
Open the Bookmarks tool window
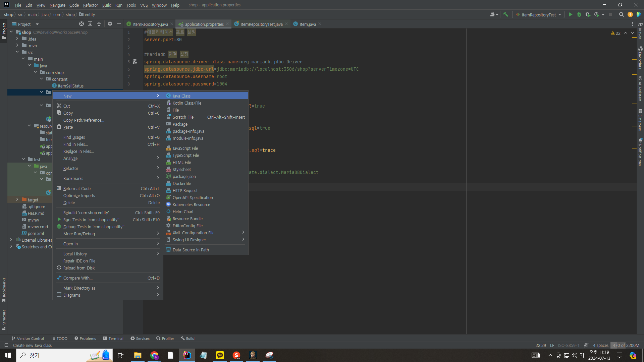pyautogui.click(x=4, y=290)
